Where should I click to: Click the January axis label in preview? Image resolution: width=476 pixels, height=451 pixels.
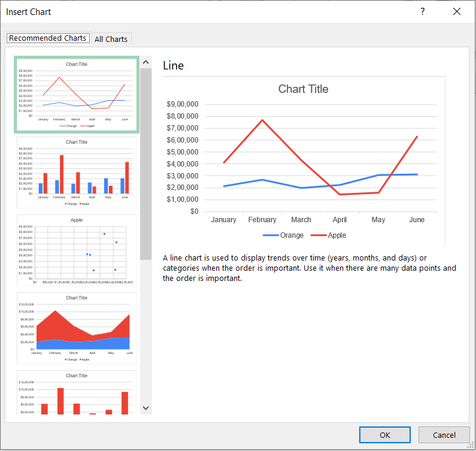[x=223, y=220]
